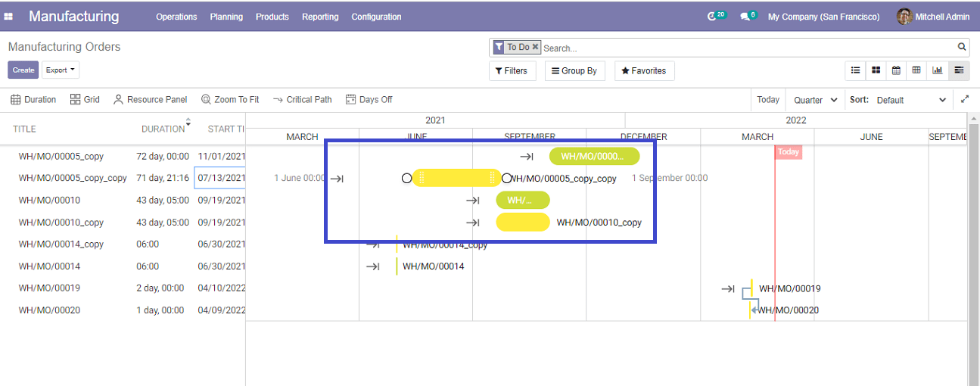Open the conversations chat bubble icon

click(x=747, y=16)
